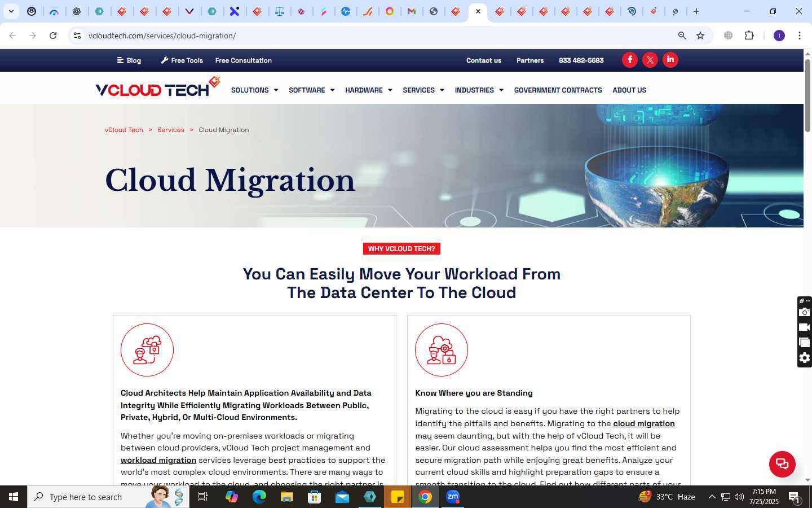Expand the Software menu
The width and height of the screenshot is (812, 508).
(x=311, y=90)
